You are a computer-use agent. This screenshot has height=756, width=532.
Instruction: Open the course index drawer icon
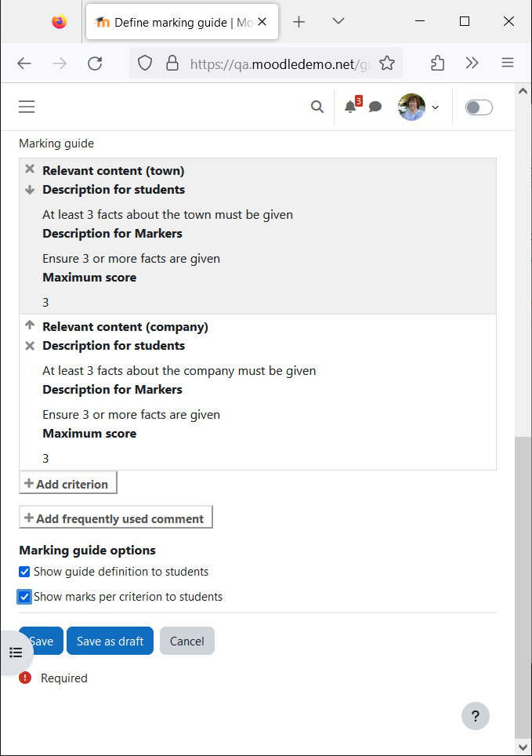16,652
